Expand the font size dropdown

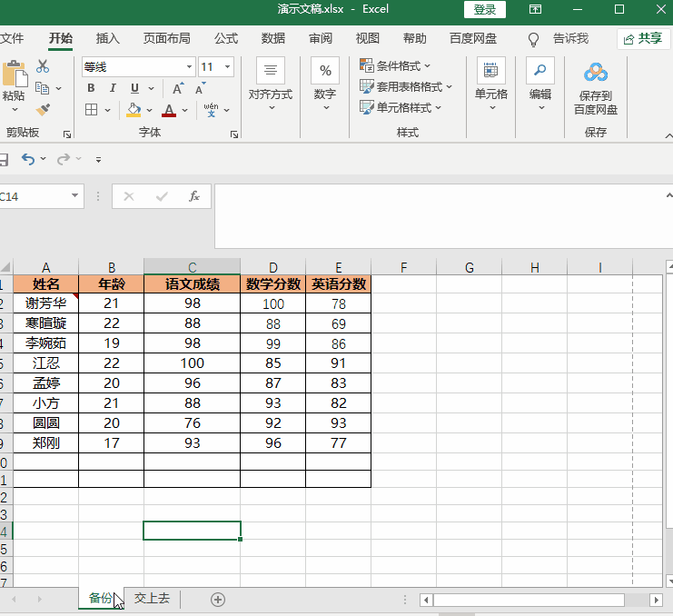click(226, 67)
